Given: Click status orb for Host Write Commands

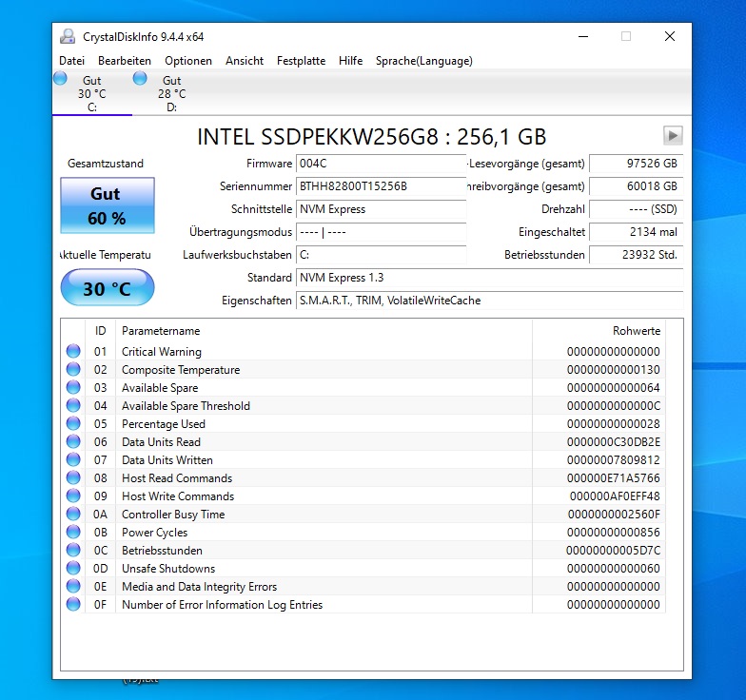Looking at the screenshot, I should [73, 496].
